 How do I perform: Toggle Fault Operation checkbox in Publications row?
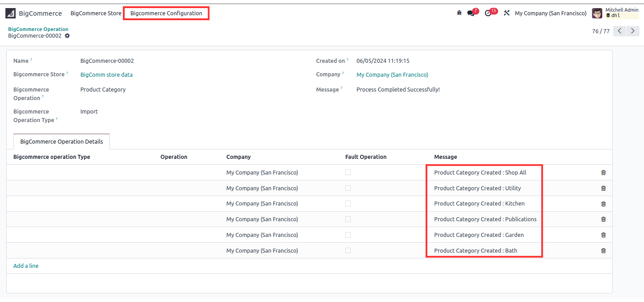348,219
